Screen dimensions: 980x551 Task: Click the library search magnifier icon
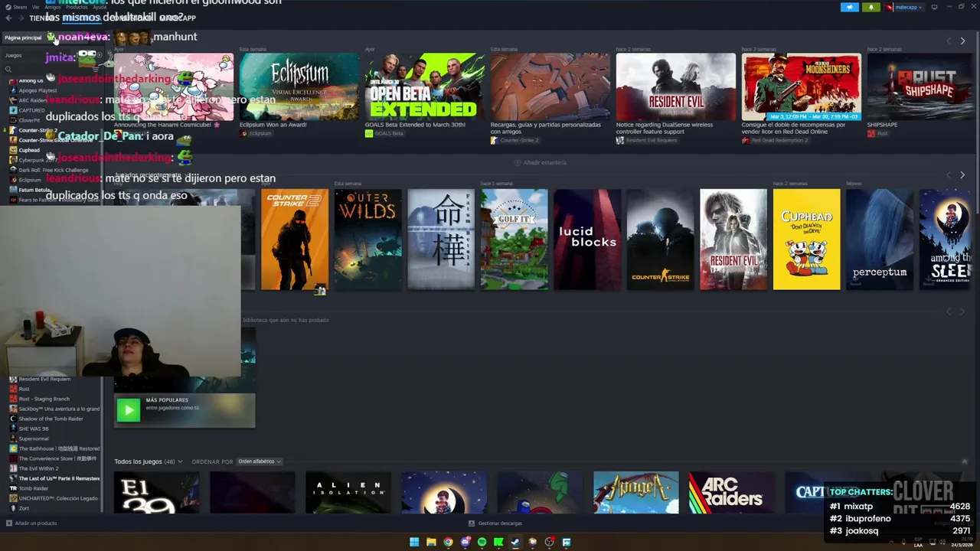[x=8, y=70]
